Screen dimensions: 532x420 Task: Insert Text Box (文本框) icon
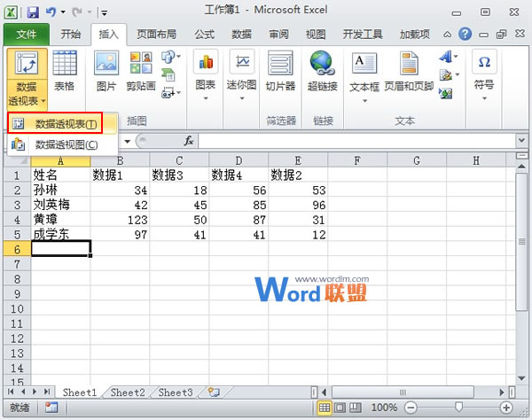(364, 63)
